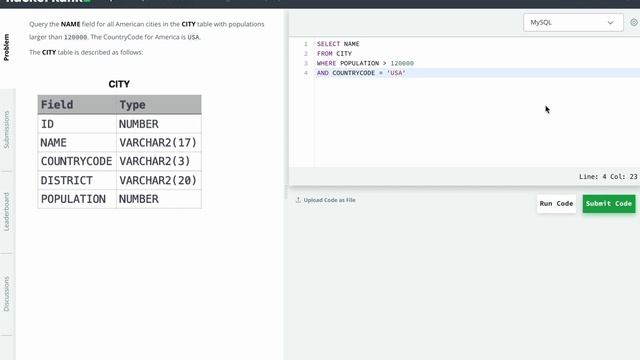Click the COUNTRYCODE field cell
The height and width of the screenshot is (360, 640).
77,162
